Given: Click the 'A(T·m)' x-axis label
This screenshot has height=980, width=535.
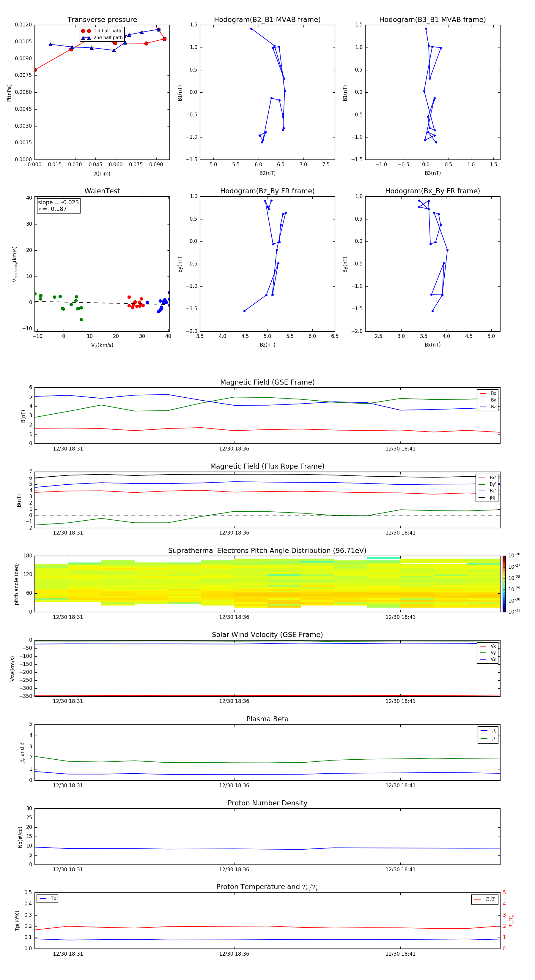Looking at the screenshot, I should click(x=102, y=173).
